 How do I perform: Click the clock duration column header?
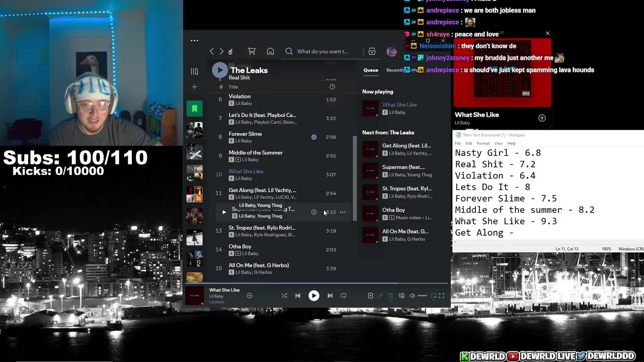pyautogui.click(x=332, y=87)
